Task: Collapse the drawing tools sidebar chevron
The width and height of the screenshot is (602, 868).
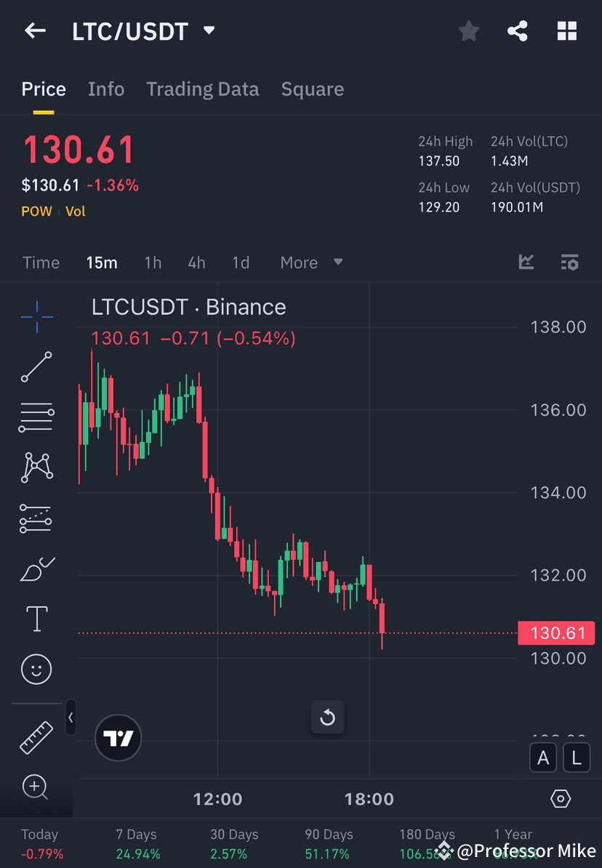Action: (x=71, y=718)
